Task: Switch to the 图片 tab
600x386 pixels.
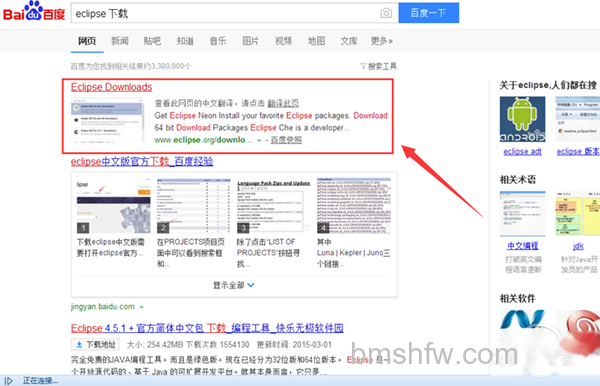Action: [251, 41]
